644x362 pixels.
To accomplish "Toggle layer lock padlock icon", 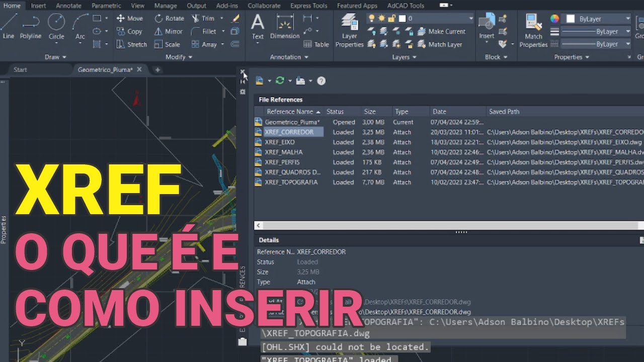I will 391,18.
